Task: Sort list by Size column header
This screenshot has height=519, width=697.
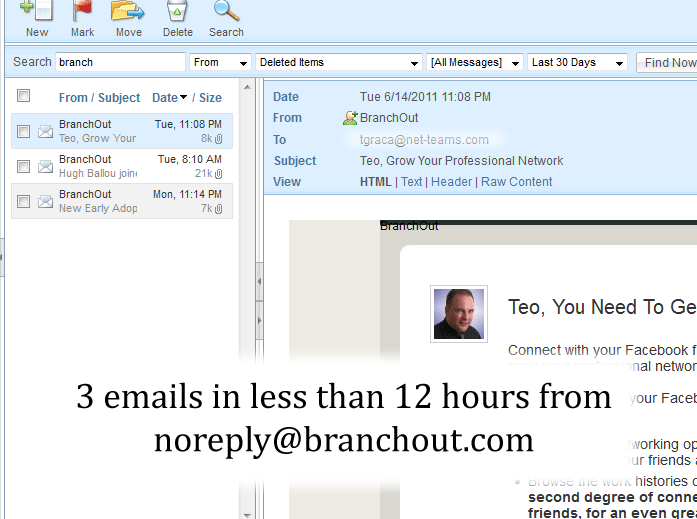Action: pyautogui.click(x=210, y=97)
